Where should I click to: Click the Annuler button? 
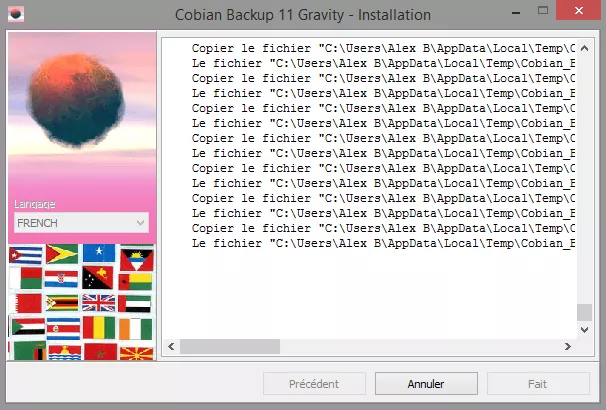(x=426, y=383)
